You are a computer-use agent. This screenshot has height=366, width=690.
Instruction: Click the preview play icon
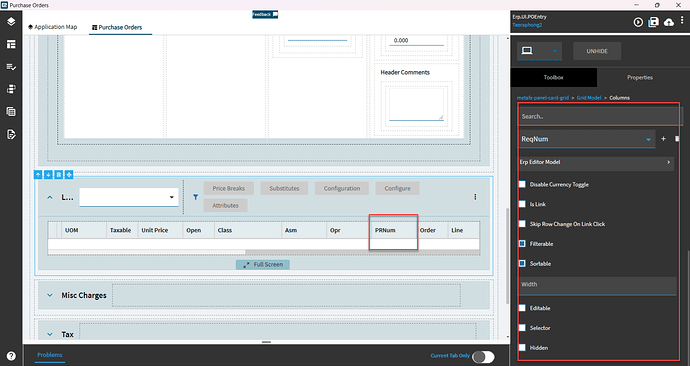point(638,22)
